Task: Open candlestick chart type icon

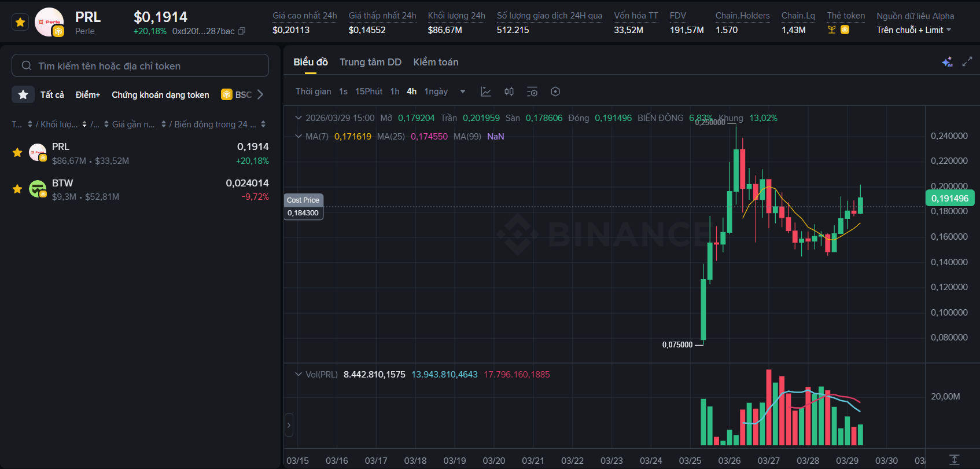Action: point(509,91)
